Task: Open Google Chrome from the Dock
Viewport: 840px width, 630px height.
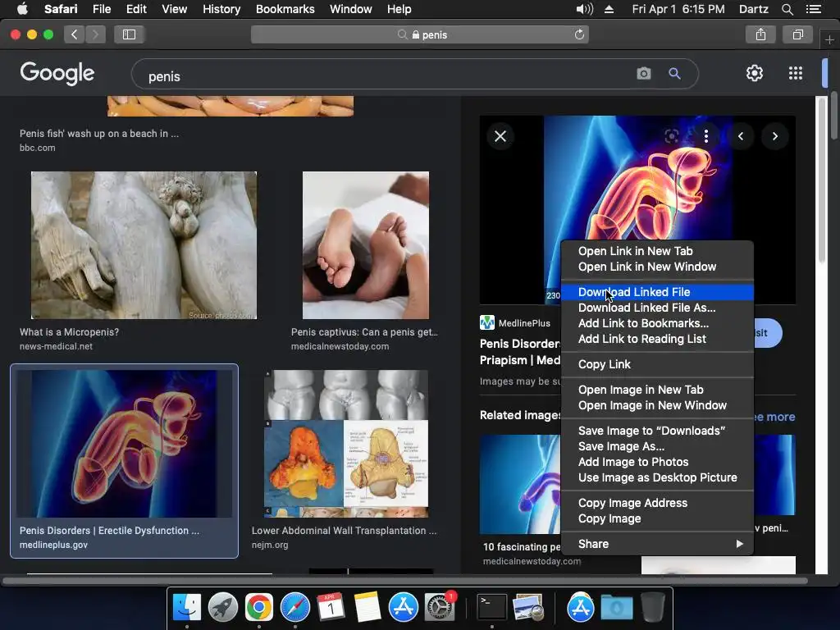Action: coord(258,607)
